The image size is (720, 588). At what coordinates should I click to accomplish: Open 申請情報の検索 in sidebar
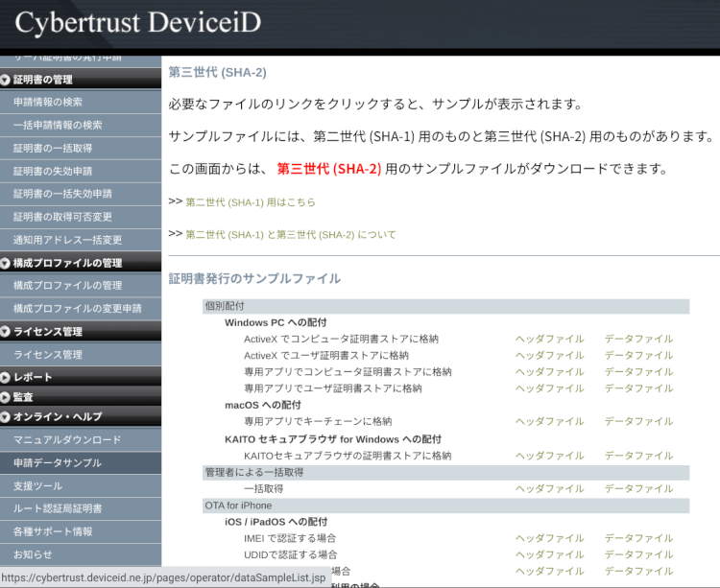pyautogui.click(x=81, y=103)
